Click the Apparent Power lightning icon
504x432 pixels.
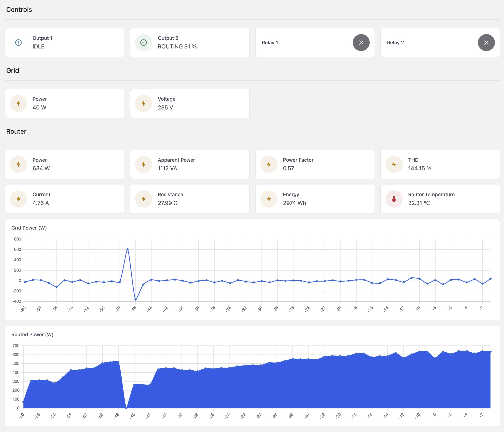point(144,164)
